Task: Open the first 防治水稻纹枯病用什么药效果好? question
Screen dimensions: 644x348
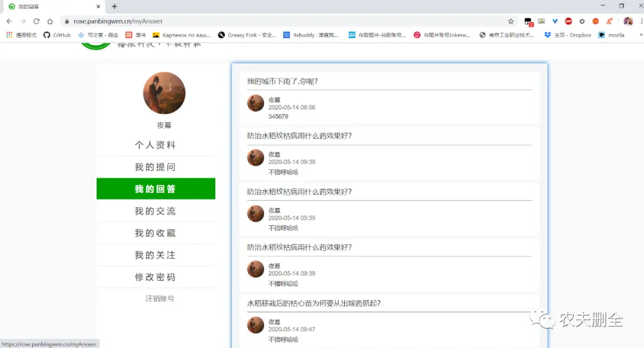Action: [x=299, y=136]
